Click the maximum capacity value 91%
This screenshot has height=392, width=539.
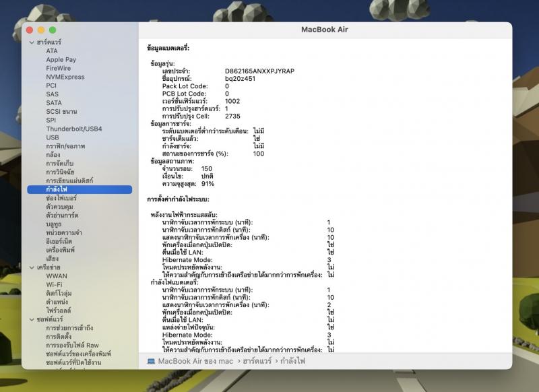coord(208,184)
